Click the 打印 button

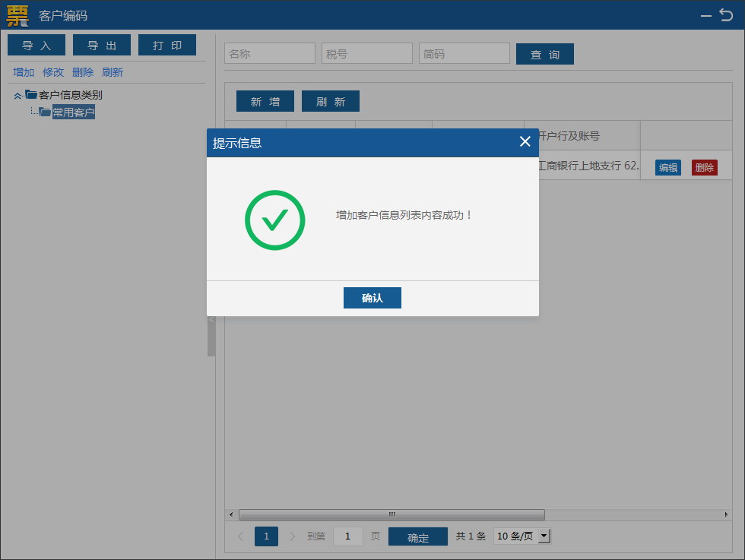pos(167,46)
